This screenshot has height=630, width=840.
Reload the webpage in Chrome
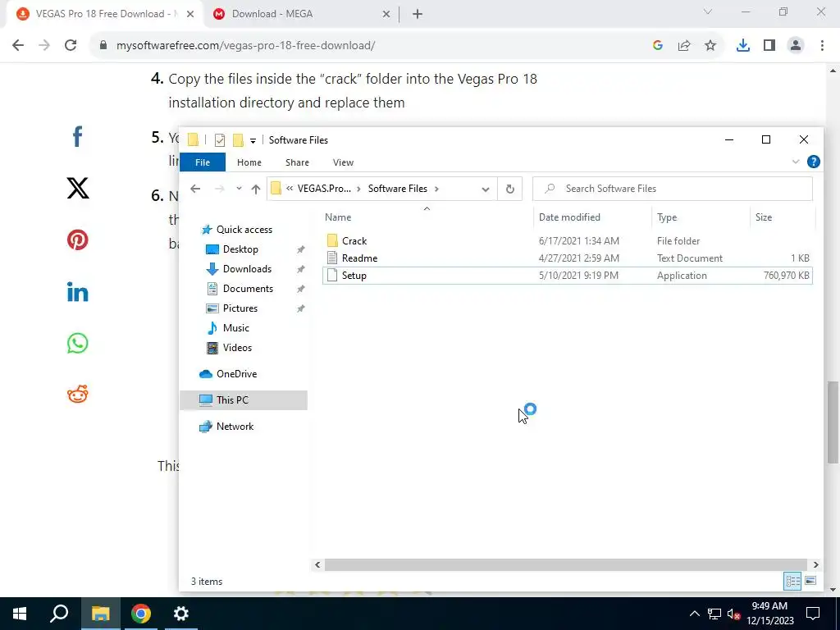(x=71, y=46)
